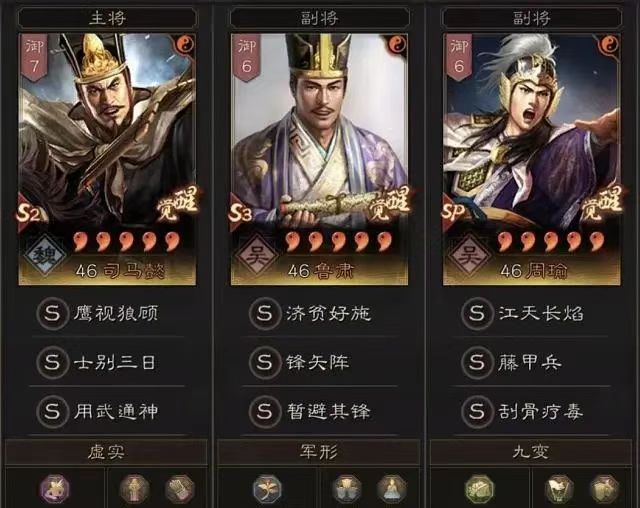Click the purple tactic icon under 虚实

pyautogui.click(x=55, y=488)
